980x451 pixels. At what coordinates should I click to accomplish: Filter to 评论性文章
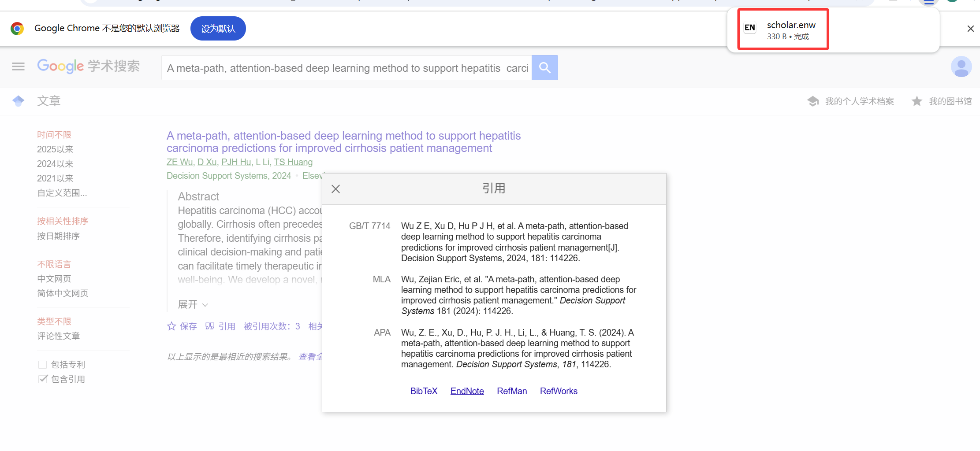pos(58,336)
